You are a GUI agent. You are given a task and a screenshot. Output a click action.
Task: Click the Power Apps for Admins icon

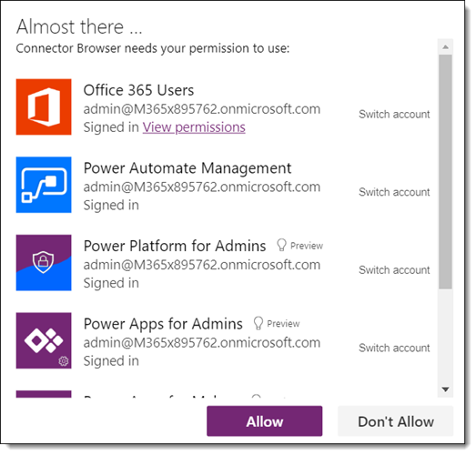click(x=44, y=340)
